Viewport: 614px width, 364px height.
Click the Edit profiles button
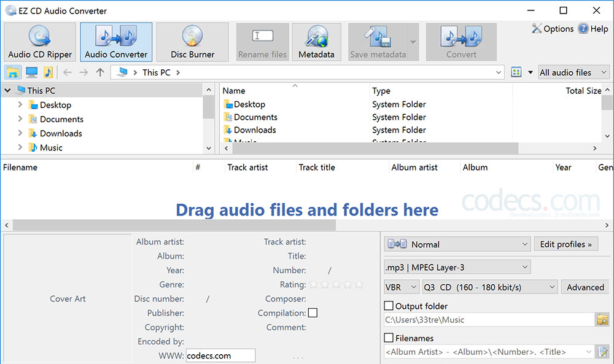pos(566,244)
